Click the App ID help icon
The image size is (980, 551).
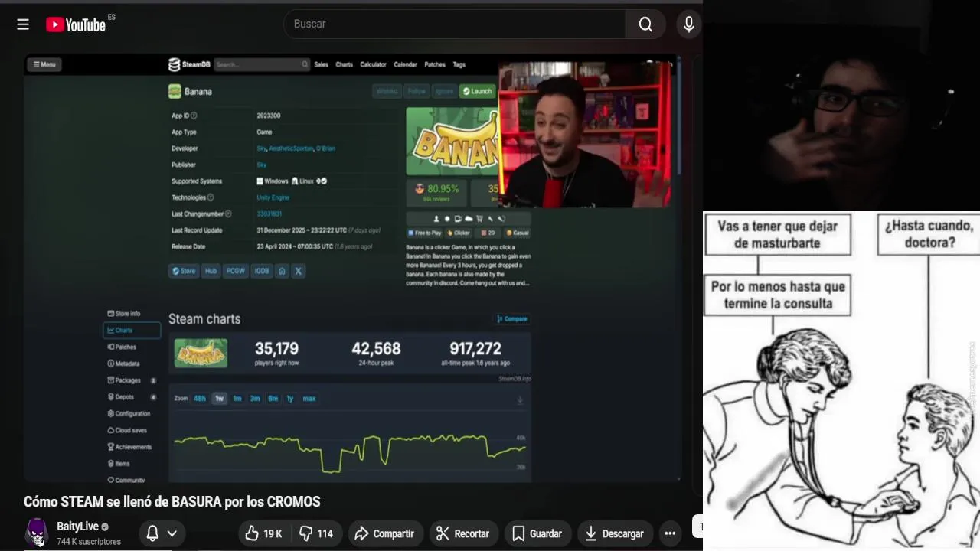click(194, 116)
